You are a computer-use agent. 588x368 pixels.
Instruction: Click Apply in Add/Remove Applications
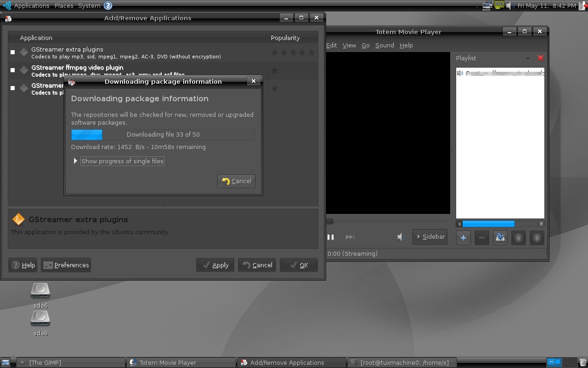215,265
